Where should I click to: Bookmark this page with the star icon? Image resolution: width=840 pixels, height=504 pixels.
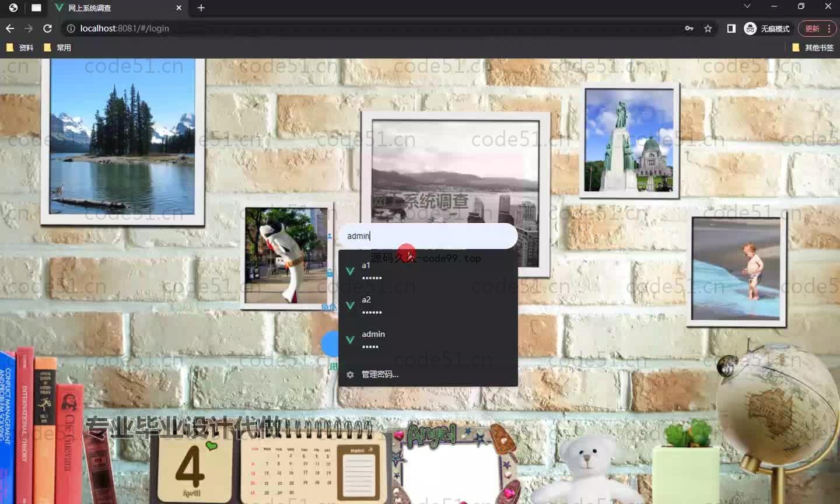click(x=708, y=29)
